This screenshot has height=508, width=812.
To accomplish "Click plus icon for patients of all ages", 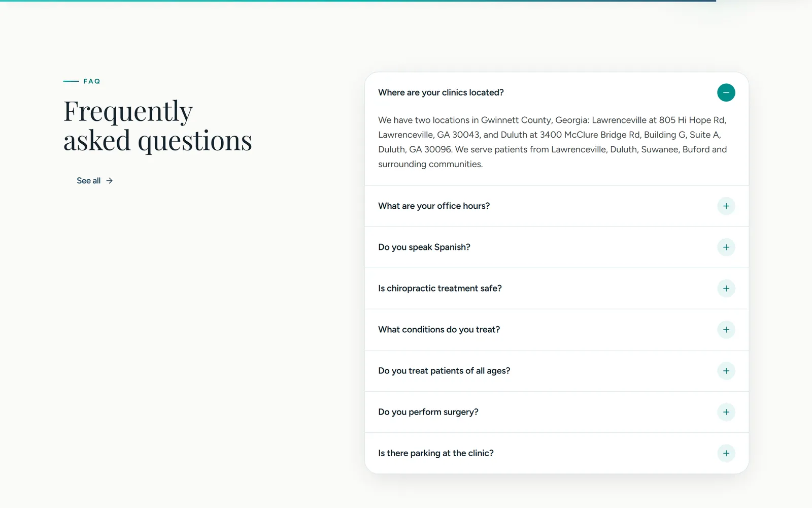I will point(726,371).
